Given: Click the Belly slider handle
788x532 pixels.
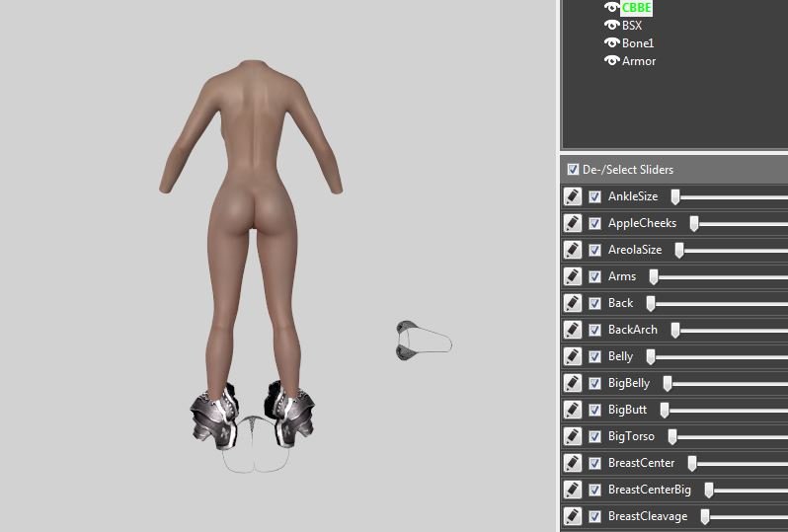Looking at the screenshot, I should point(651,357).
